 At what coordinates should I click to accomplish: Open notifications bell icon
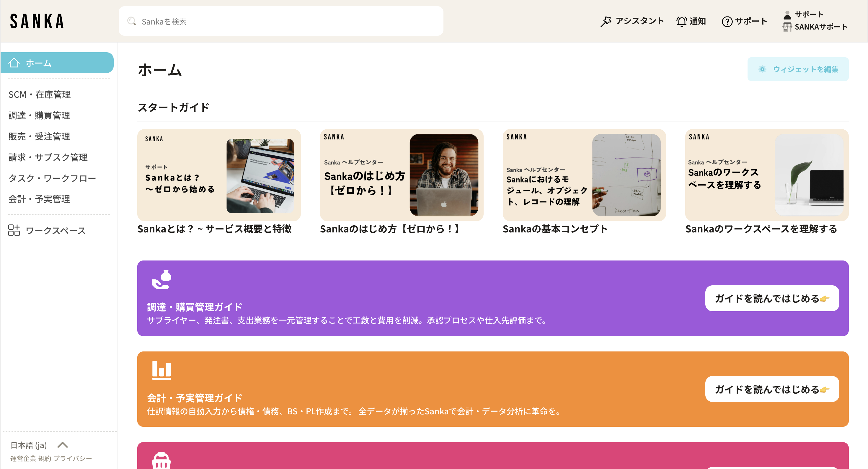tap(681, 21)
